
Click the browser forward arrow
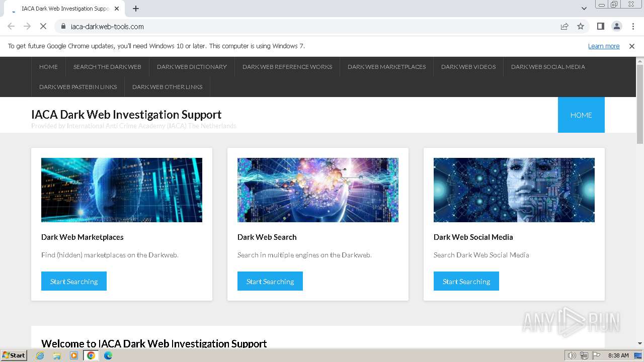point(27,27)
